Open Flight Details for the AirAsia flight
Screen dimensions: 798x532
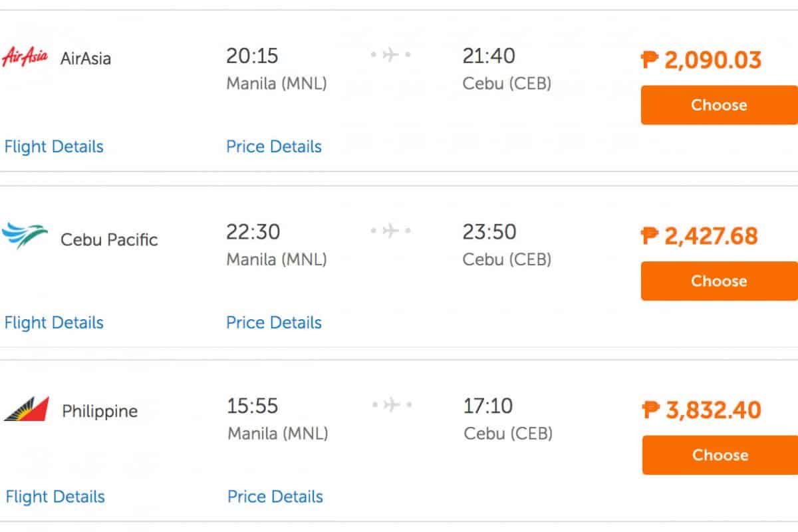click(x=54, y=146)
